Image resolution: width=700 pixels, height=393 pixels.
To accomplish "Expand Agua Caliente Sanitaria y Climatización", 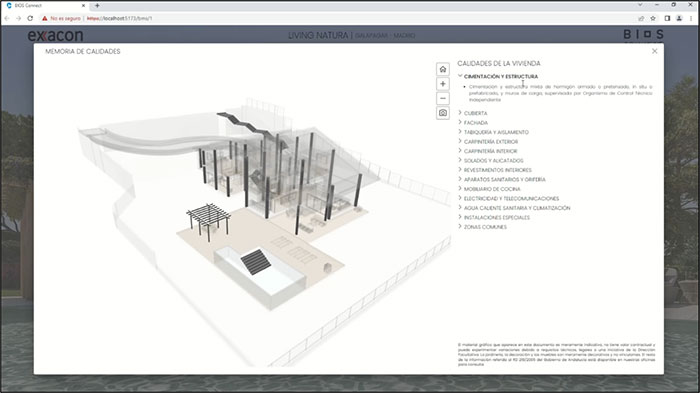I will click(x=514, y=208).
